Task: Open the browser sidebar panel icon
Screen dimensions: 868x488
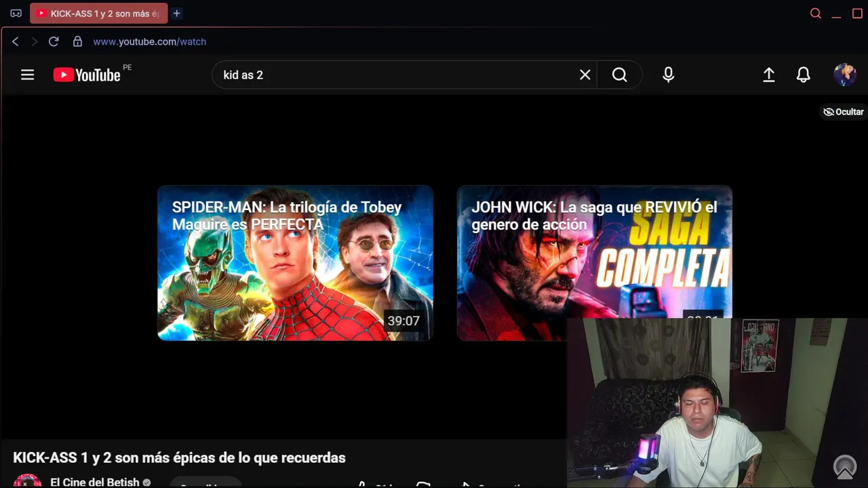Action: [16, 14]
